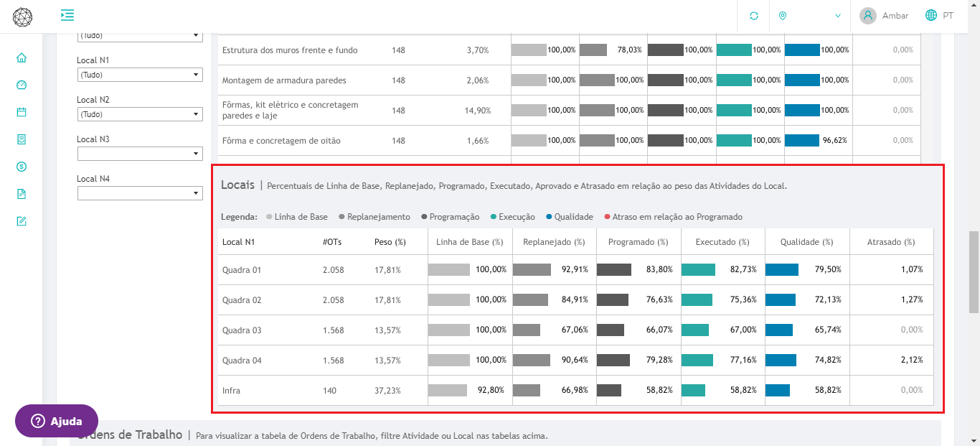Screen dimensions: 980x446
Task: Sort by Linha de Base (%) header
Action: click(470, 242)
